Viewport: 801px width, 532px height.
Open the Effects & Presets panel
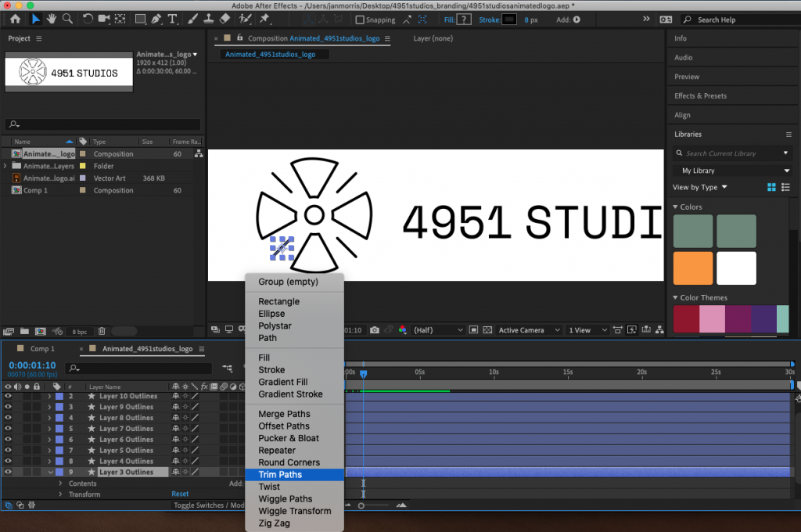pos(700,96)
